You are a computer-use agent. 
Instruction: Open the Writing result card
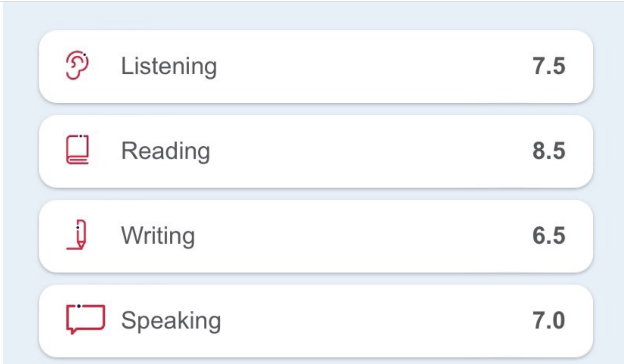[x=316, y=236]
